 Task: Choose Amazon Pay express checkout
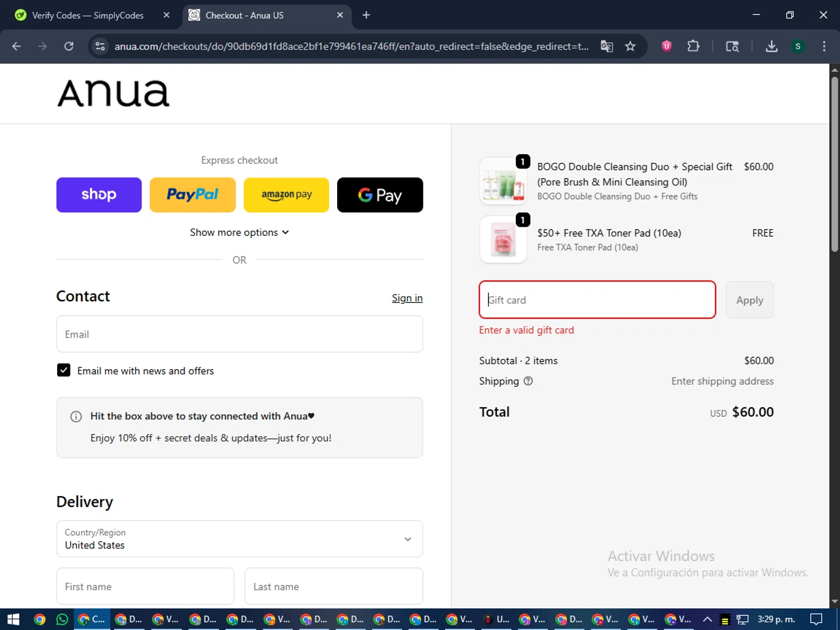click(286, 195)
